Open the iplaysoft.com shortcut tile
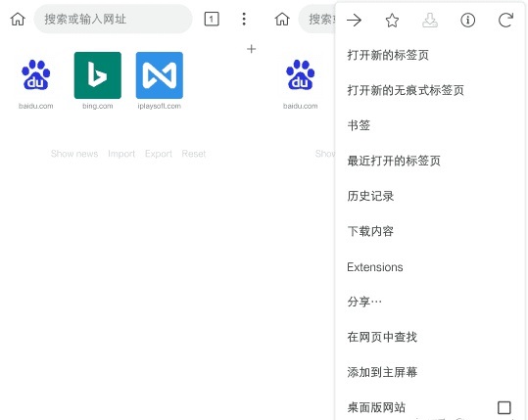 [x=160, y=80]
